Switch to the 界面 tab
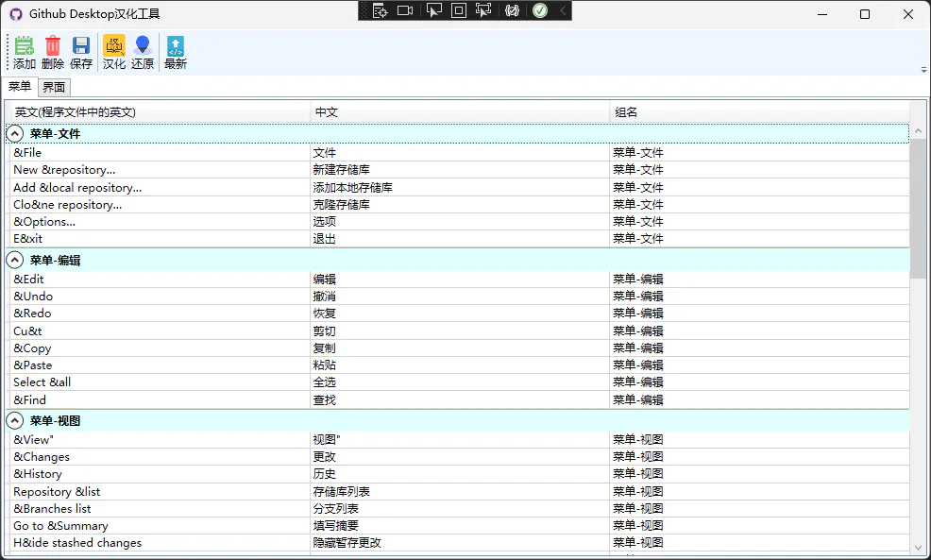Viewport: 931px width, 560px height. pyautogui.click(x=53, y=87)
